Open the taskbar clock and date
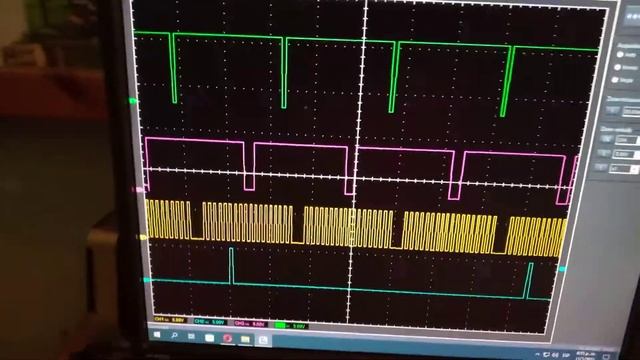The height and width of the screenshot is (360, 640). (585, 356)
